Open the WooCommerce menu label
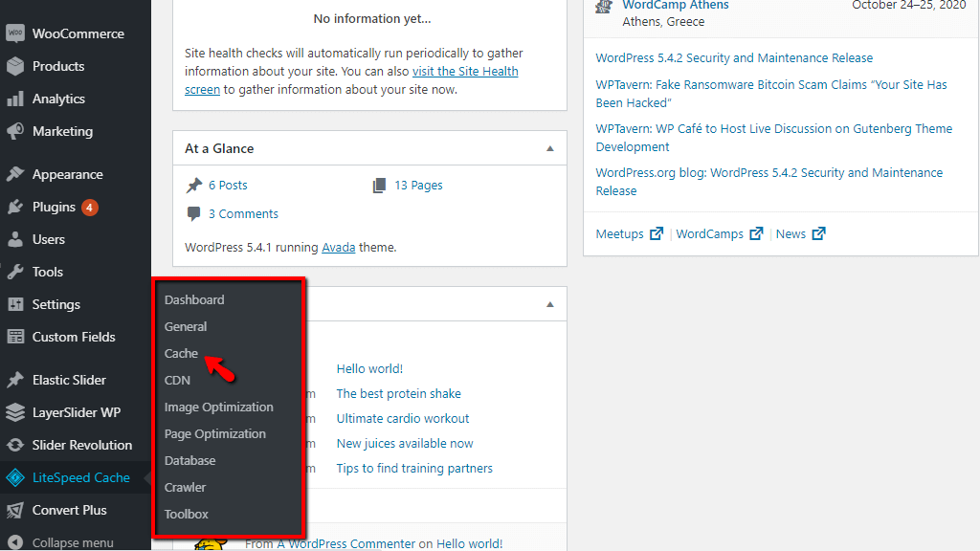Screen dimensions: 980x551 pos(78,33)
